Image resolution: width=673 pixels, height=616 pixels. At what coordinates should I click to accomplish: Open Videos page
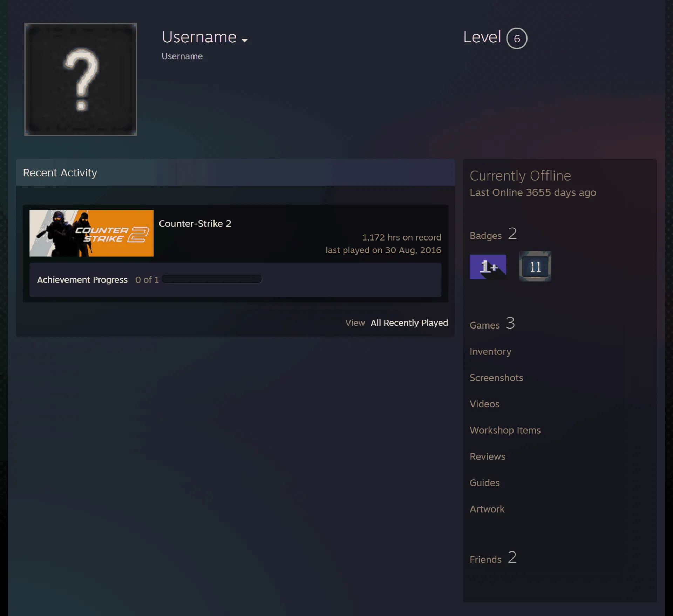tap(484, 404)
